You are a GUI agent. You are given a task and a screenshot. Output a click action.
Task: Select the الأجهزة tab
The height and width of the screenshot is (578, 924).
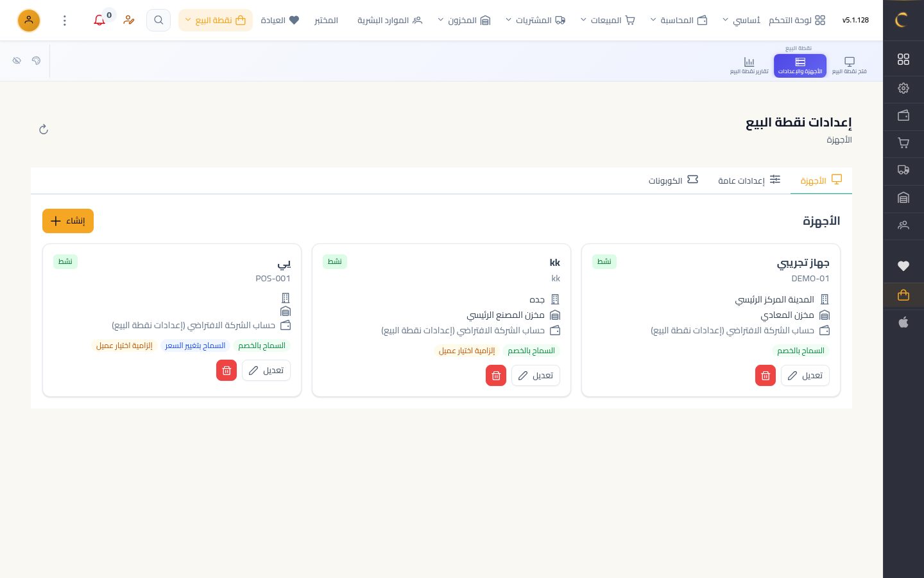[x=821, y=180]
